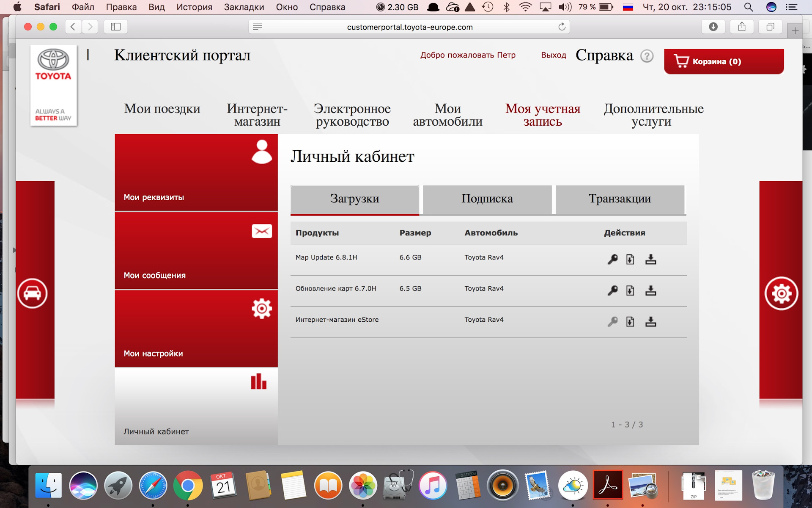Open Мои сообщения tile
The image size is (812, 508).
pos(196,251)
